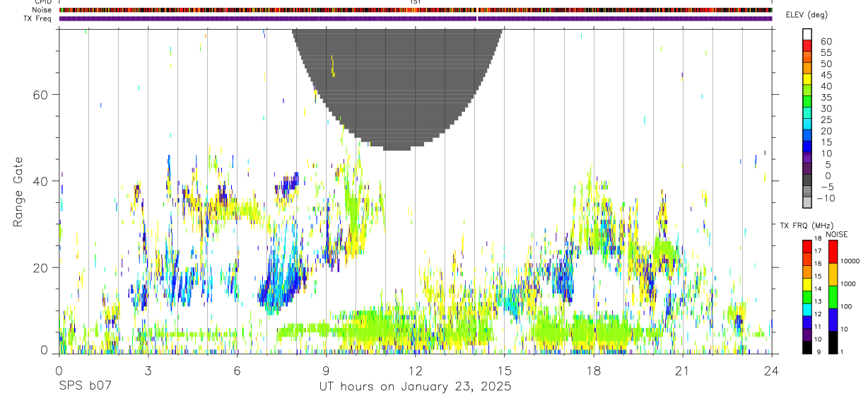Image resolution: width=868 pixels, height=401 pixels.
Task: Click the x-axis tick label '15'
Action: [504, 370]
